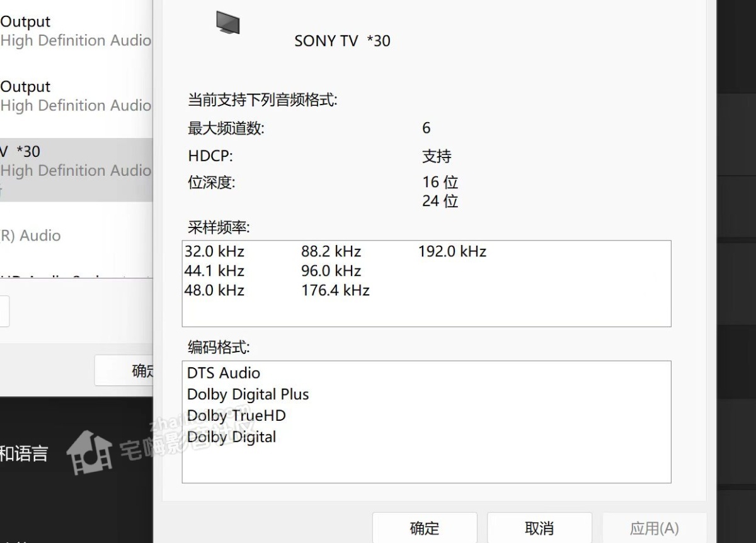
Task: Select the 44.1 kHz sample rate
Action: 214,271
